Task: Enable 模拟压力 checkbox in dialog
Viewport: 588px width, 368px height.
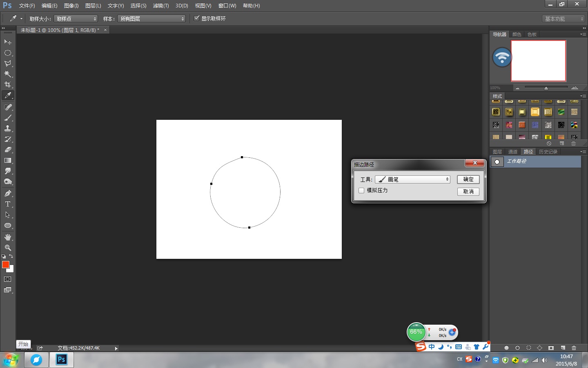Action: coord(361,191)
